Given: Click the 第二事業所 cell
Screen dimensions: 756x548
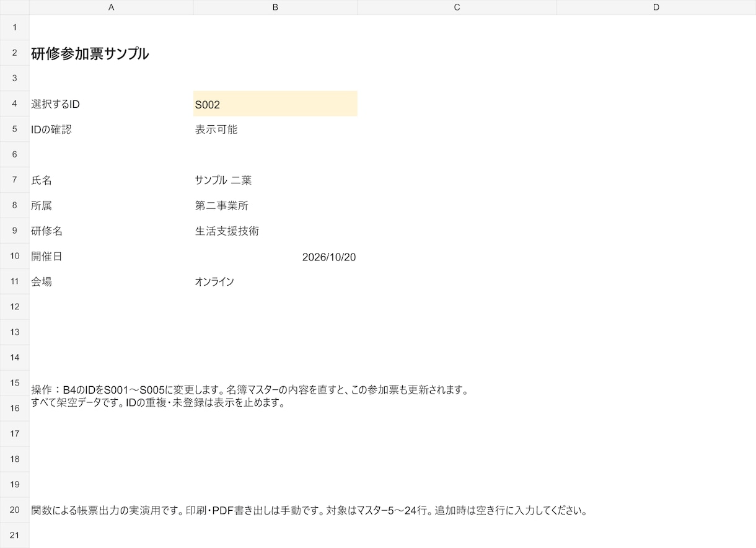Looking at the screenshot, I should point(275,205).
